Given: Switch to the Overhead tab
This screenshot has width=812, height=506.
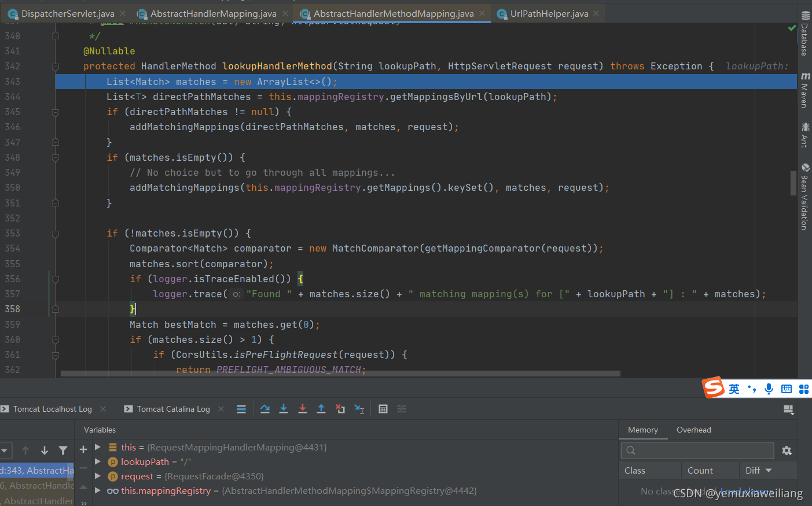Looking at the screenshot, I should coord(693,430).
